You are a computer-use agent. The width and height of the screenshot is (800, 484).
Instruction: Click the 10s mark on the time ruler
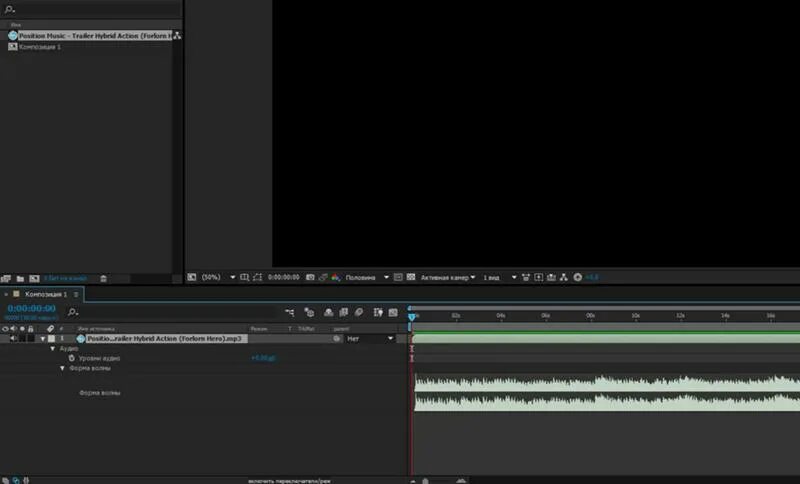pyautogui.click(x=635, y=316)
